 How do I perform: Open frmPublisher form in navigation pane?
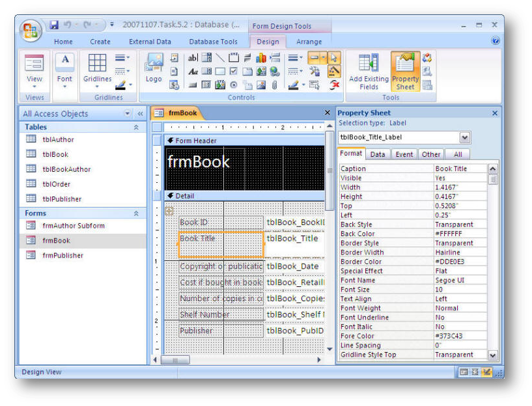(63, 255)
